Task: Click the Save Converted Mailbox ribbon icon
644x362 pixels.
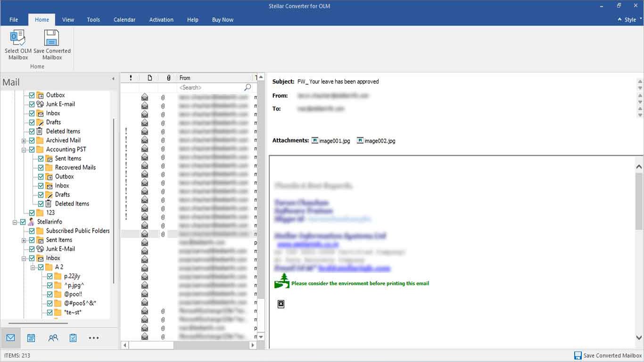Action: click(x=51, y=38)
